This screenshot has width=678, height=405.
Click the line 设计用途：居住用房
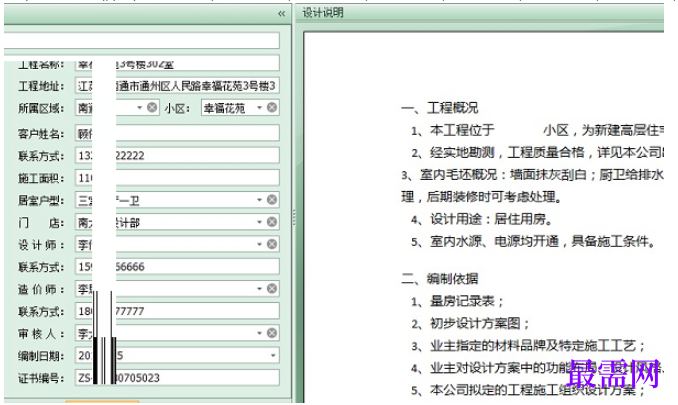(482, 220)
